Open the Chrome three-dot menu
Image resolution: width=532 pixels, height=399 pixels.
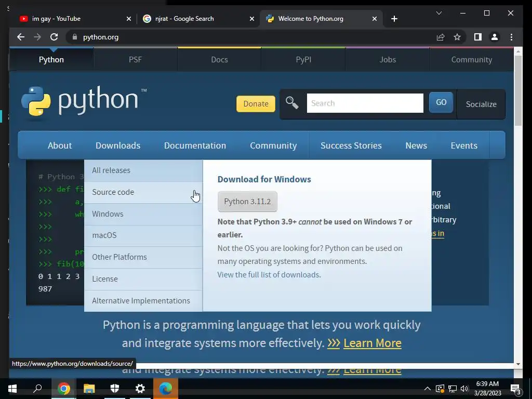511,37
